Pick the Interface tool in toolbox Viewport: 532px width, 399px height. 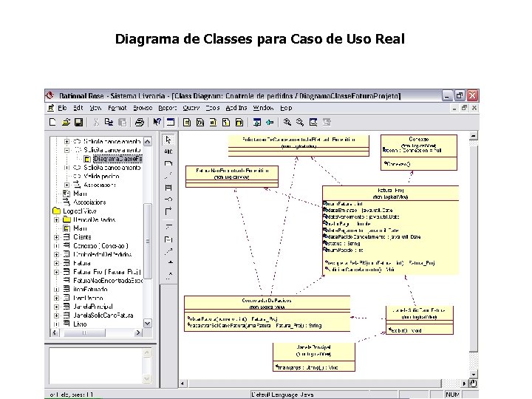point(168,199)
